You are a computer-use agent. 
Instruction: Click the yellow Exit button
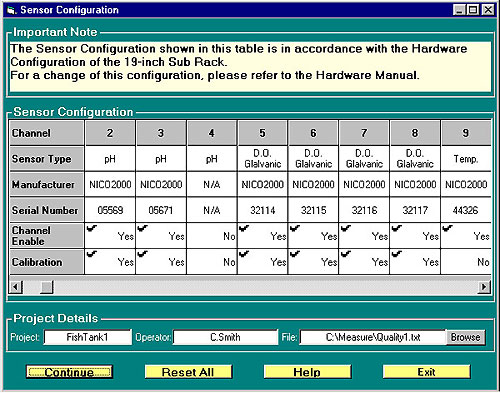click(426, 372)
